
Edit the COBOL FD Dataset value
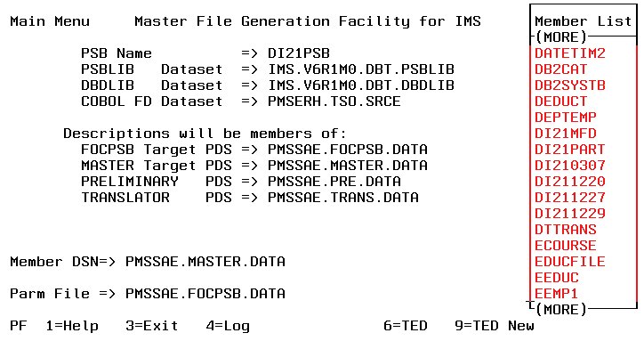pyautogui.click(x=334, y=101)
